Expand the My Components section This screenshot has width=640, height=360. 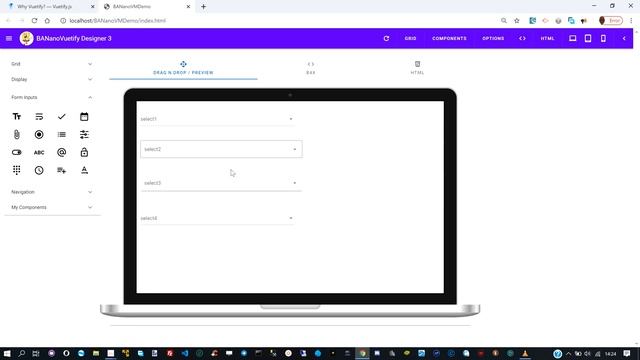coord(51,207)
